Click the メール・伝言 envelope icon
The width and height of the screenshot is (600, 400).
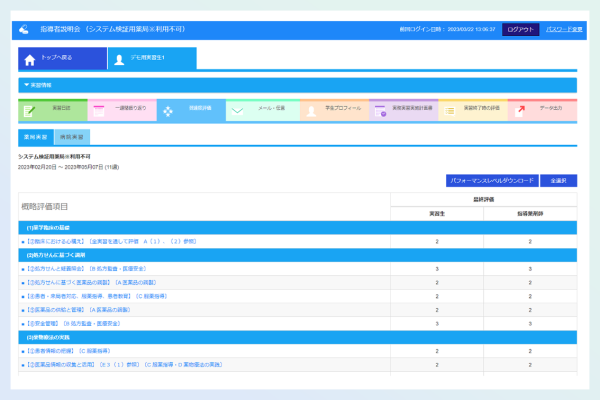237,110
